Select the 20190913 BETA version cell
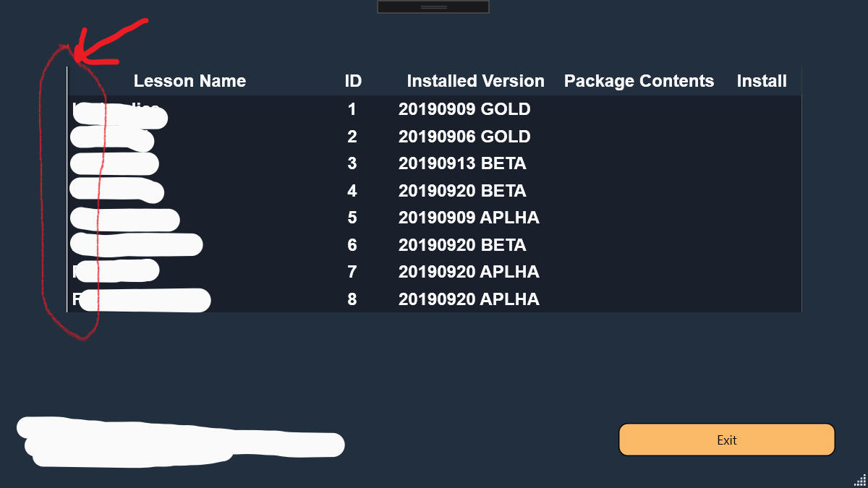This screenshot has height=488, width=868. pyautogui.click(x=462, y=163)
